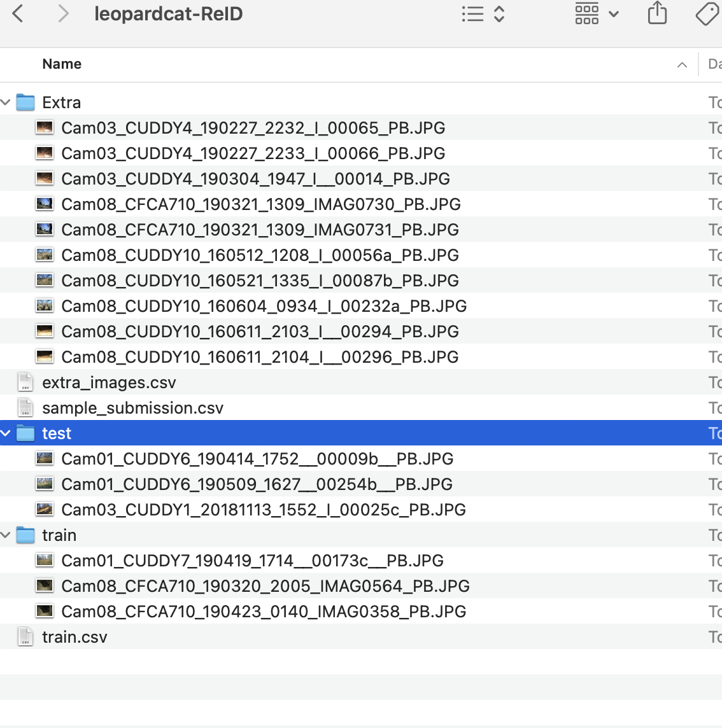
Task: Collapse the test folder disclosure triangle
Action: pos(6,433)
